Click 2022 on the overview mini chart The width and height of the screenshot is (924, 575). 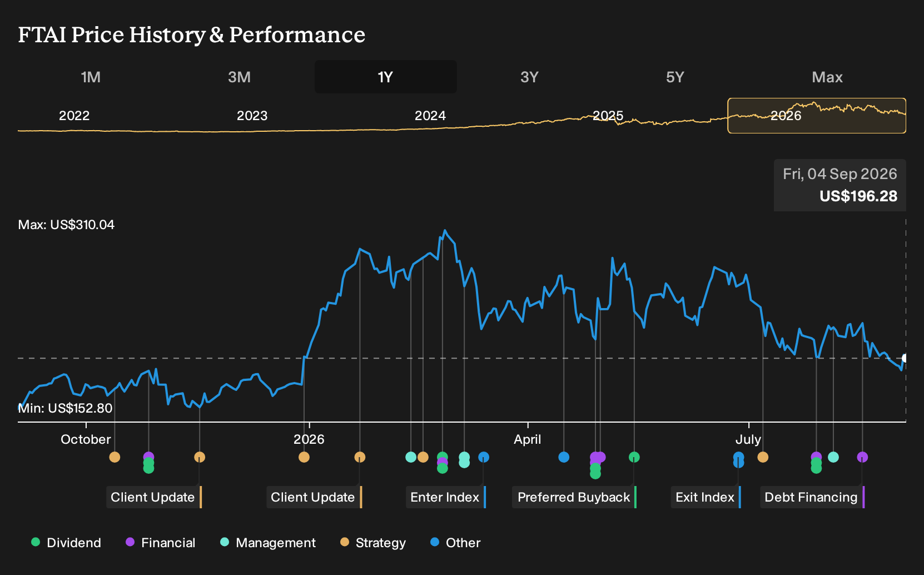(x=74, y=116)
